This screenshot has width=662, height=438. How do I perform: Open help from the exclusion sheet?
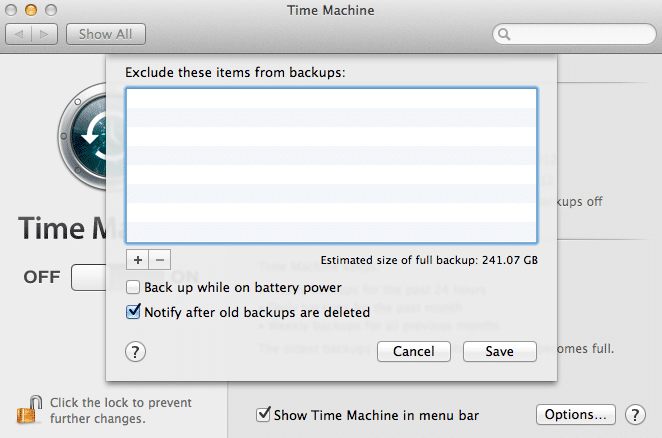click(x=136, y=351)
